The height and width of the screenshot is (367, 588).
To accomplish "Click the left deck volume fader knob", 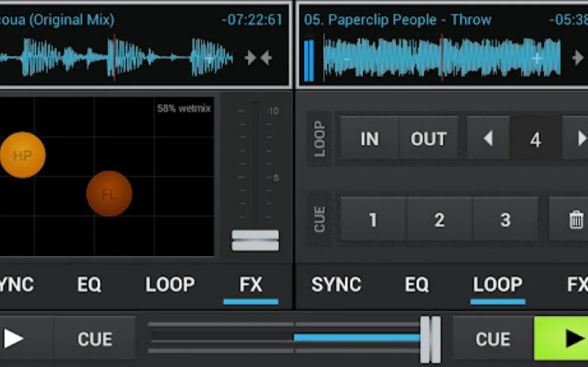I will tap(256, 240).
